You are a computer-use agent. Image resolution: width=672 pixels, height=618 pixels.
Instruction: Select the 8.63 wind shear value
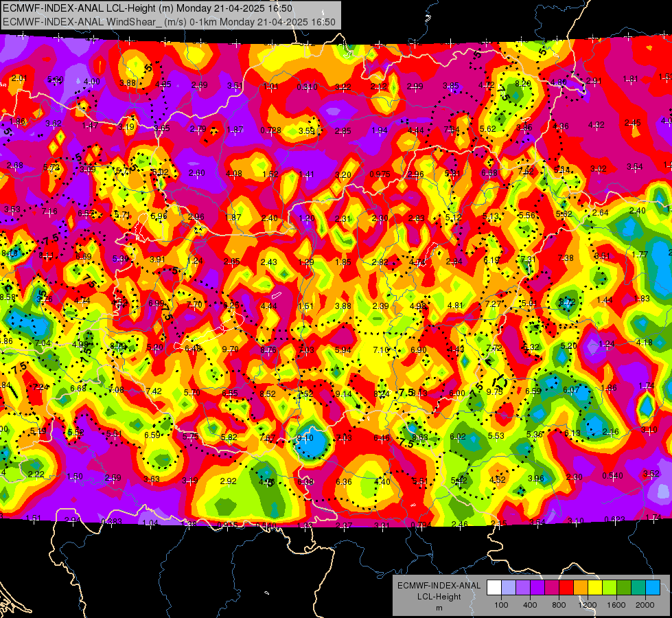pos(420,437)
